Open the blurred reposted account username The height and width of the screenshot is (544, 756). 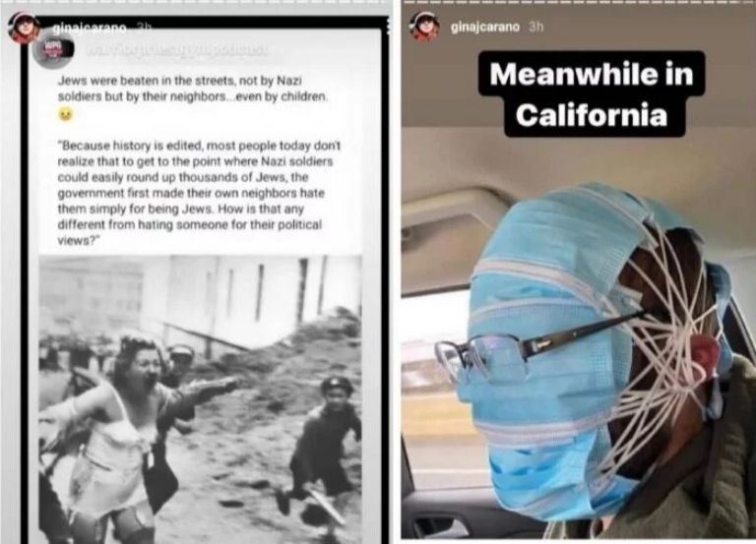point(176,49)
